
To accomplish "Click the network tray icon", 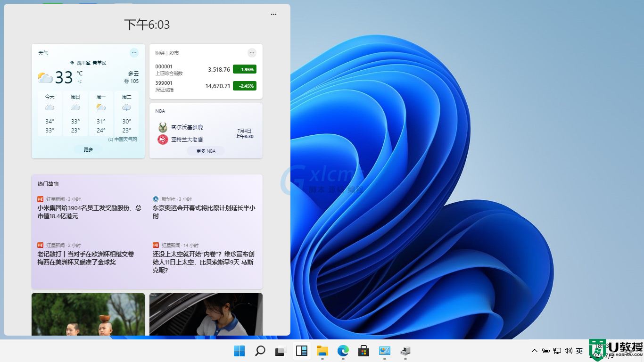I will pos(557,351).
